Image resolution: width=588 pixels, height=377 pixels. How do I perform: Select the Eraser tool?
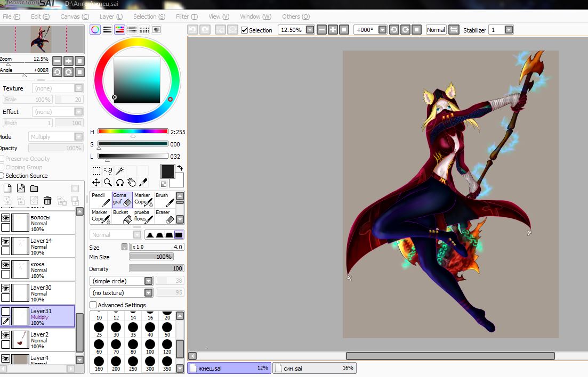(165, 216)
